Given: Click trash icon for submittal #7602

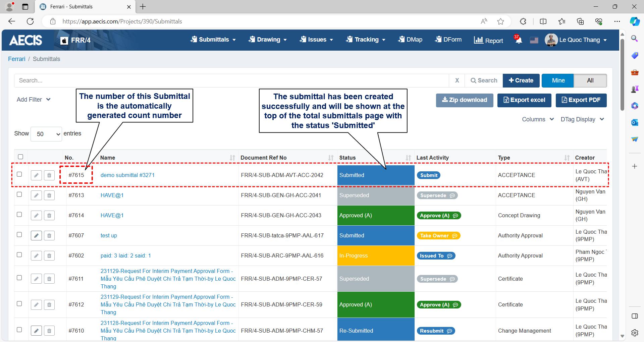Looking at the screenshot, I should (x=49, y=255).
